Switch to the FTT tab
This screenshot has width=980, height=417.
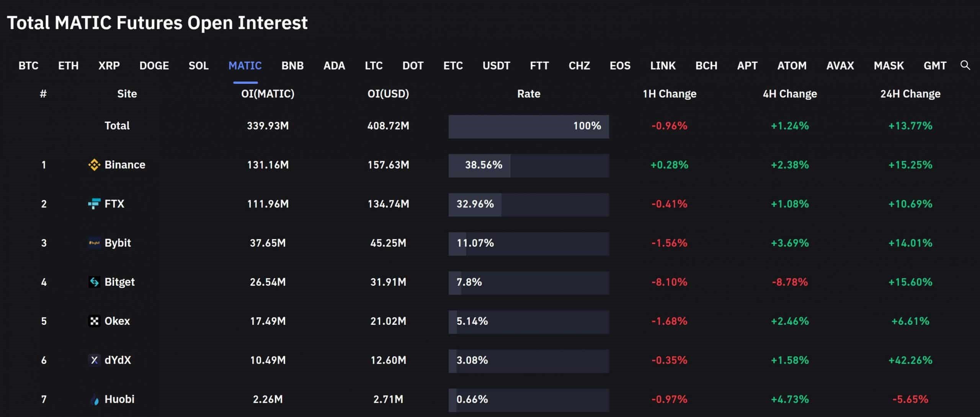pos(539,66)
